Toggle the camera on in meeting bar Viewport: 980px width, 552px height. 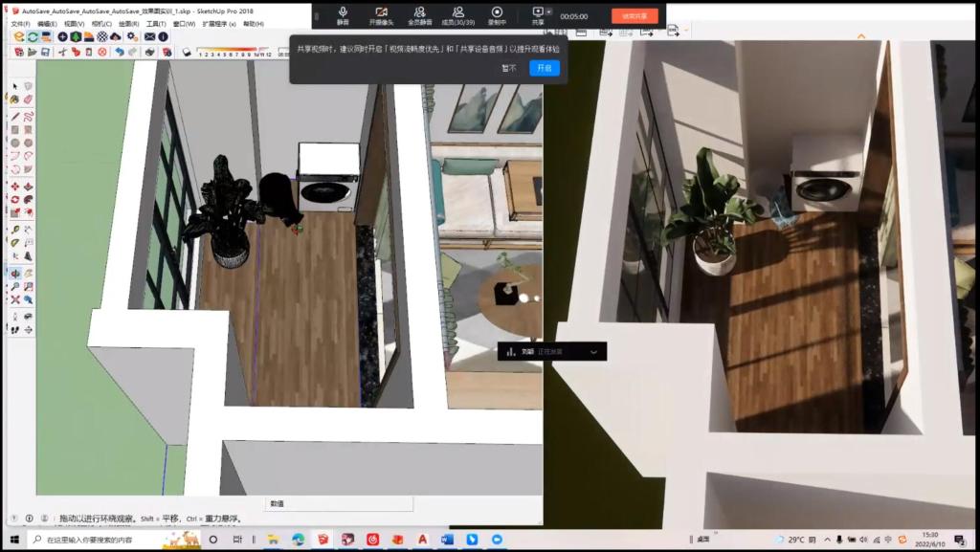point(381,15)
